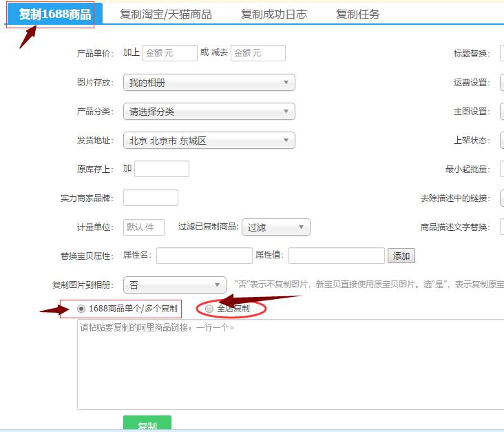Expand the 产品分类 请选择分类 dropdown
Image resolution: width=504 pixels, height=432 pixels.
click(209, 112)
